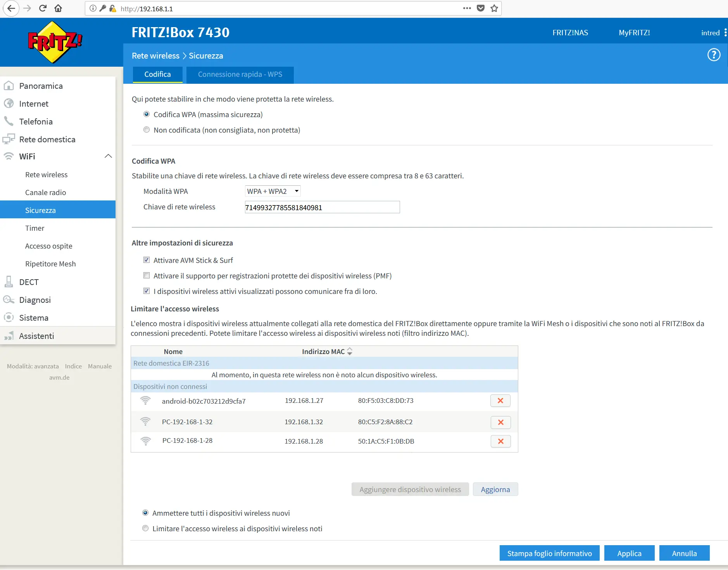Click the Annulla button
The image size is (728, 570).
click(684, 553)
